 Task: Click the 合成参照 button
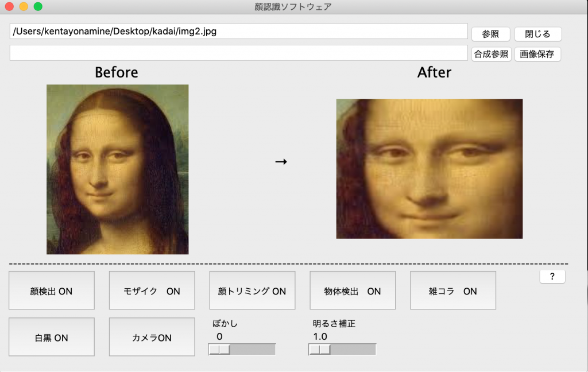[x=492, y=54]
